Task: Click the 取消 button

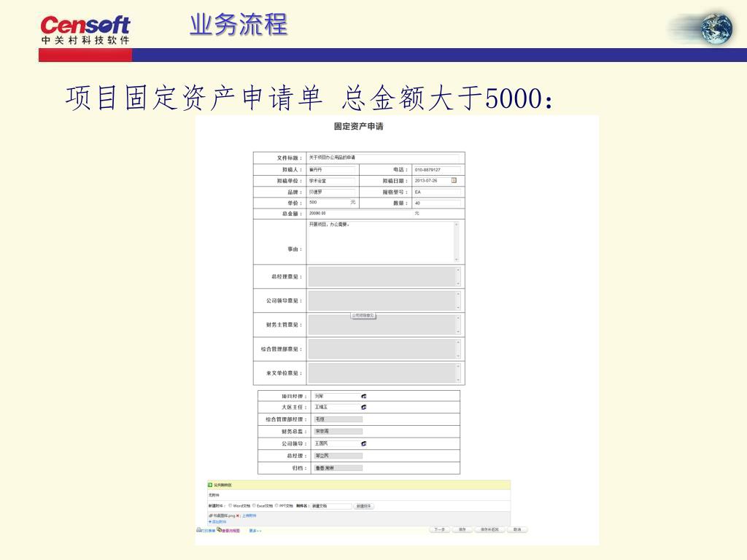Action: pyautogui.click(x=517, y=529)
